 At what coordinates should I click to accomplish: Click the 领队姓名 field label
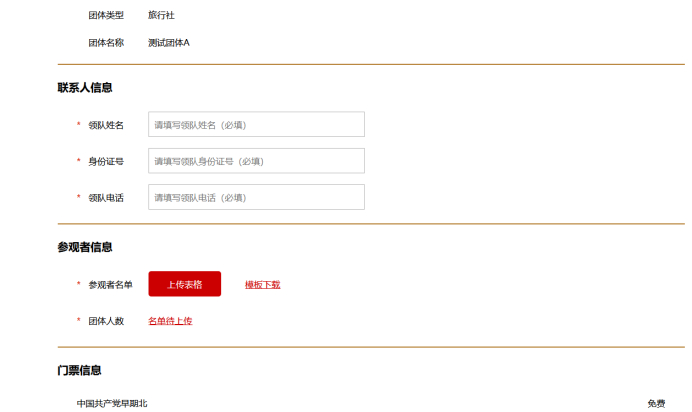[106, 125]
